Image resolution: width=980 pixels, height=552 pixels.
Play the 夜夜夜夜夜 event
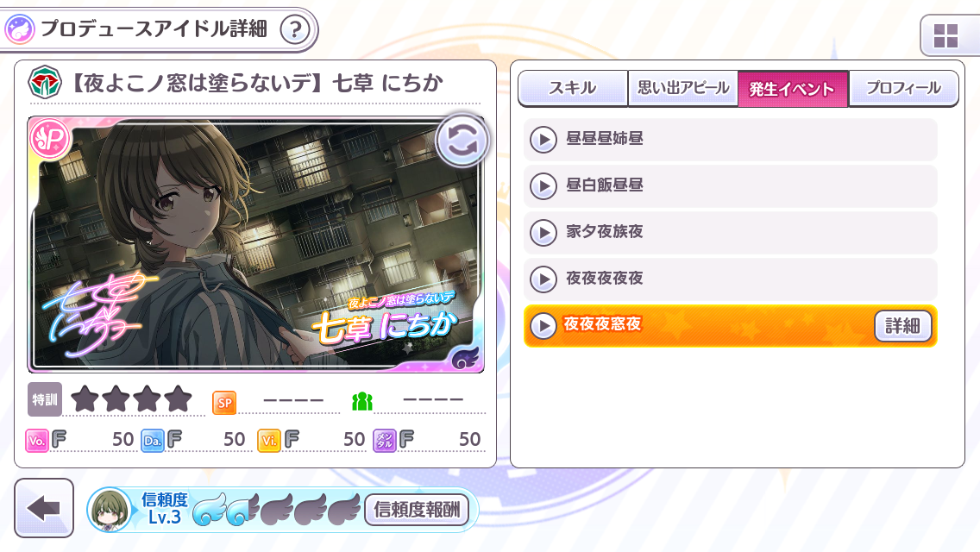pyautogui.click(x=543, y=279)
